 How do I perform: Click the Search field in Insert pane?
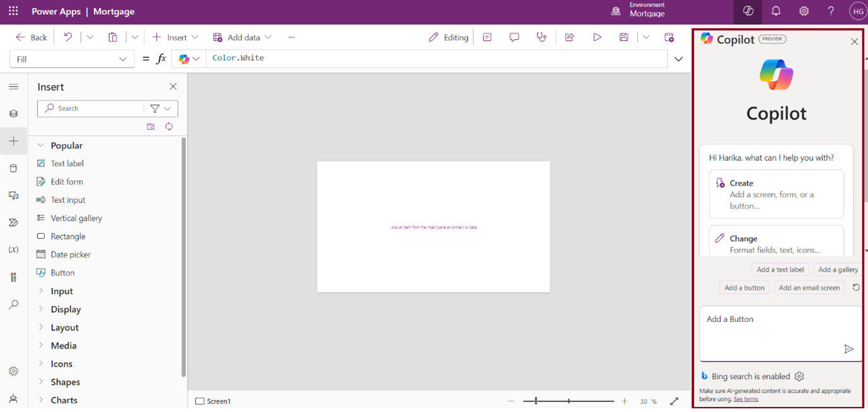pos(95,108)
